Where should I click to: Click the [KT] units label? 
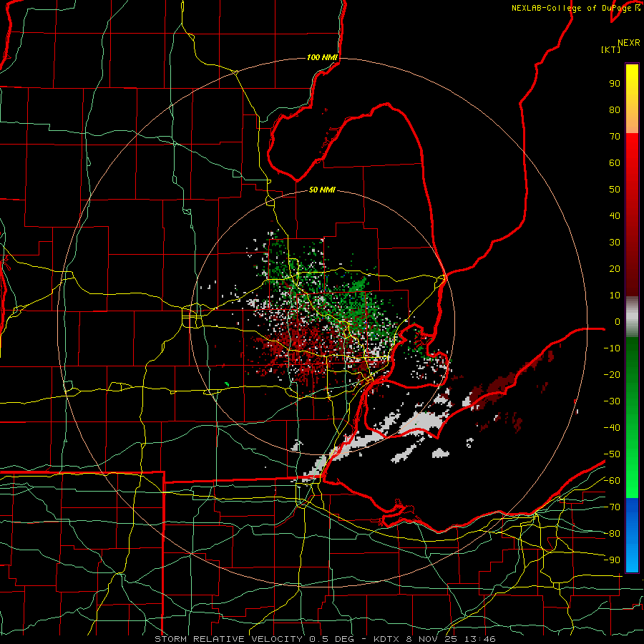611,49
